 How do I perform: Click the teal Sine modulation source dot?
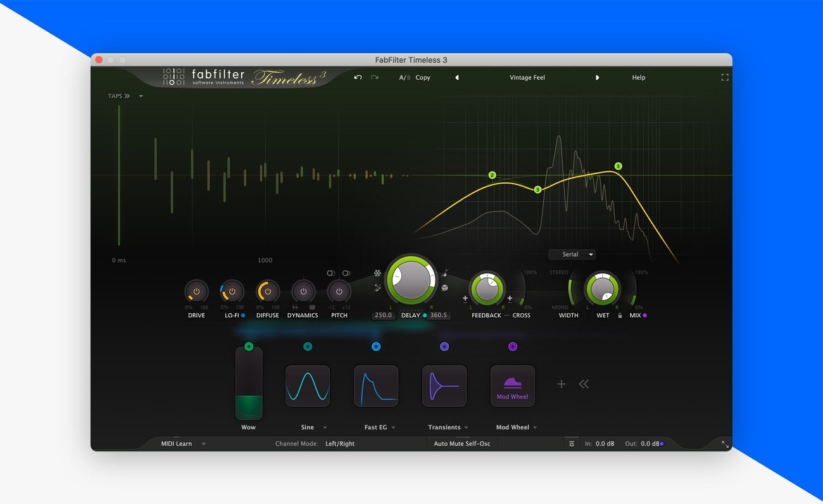[308, 346]
